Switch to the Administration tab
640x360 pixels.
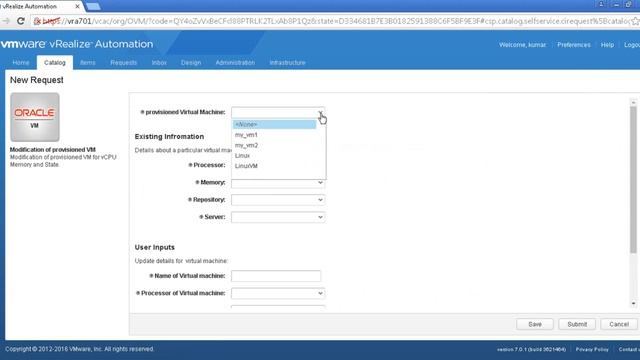coord(235,62)
